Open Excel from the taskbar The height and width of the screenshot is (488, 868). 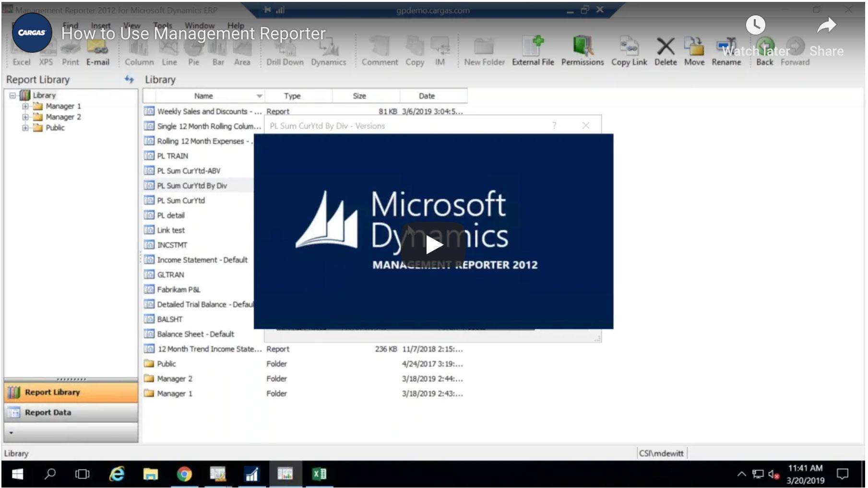point(319,474)
